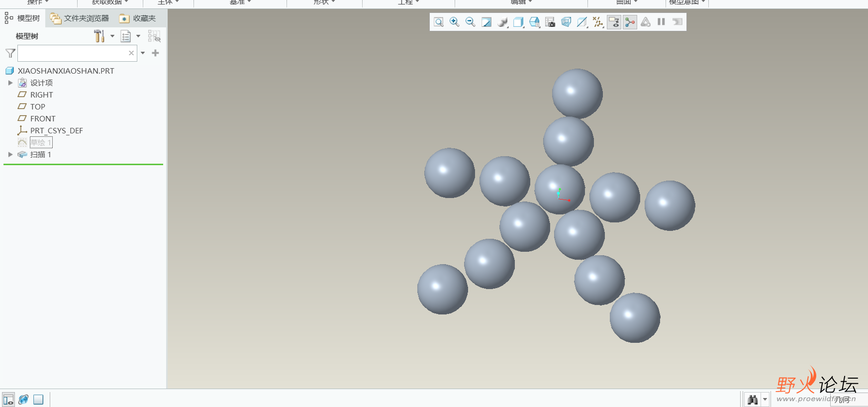The image size is (868, 407).
Task: Toggle the Annotation Display button
Action: (x=614, y=22)
